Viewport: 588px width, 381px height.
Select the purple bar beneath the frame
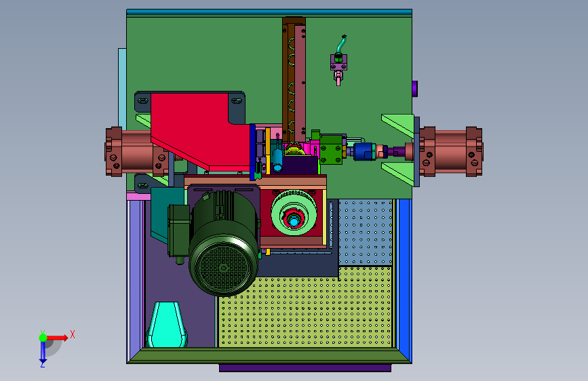click(305, 368)
